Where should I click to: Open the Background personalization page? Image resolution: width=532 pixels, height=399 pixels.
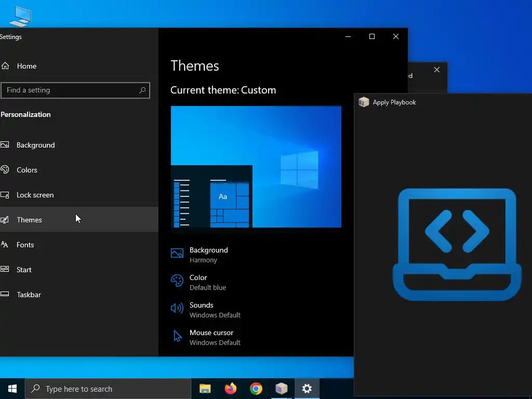pos(79,145)
